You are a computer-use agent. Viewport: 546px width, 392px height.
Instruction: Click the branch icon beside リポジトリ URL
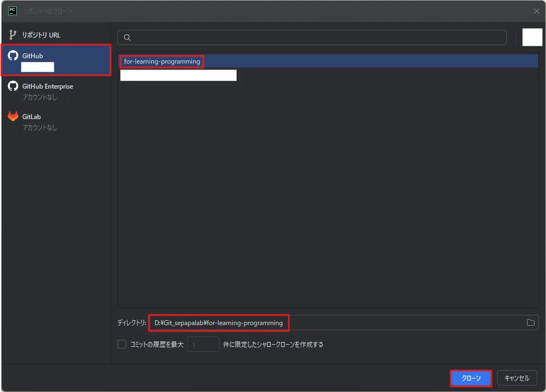[x=13, y=35]
